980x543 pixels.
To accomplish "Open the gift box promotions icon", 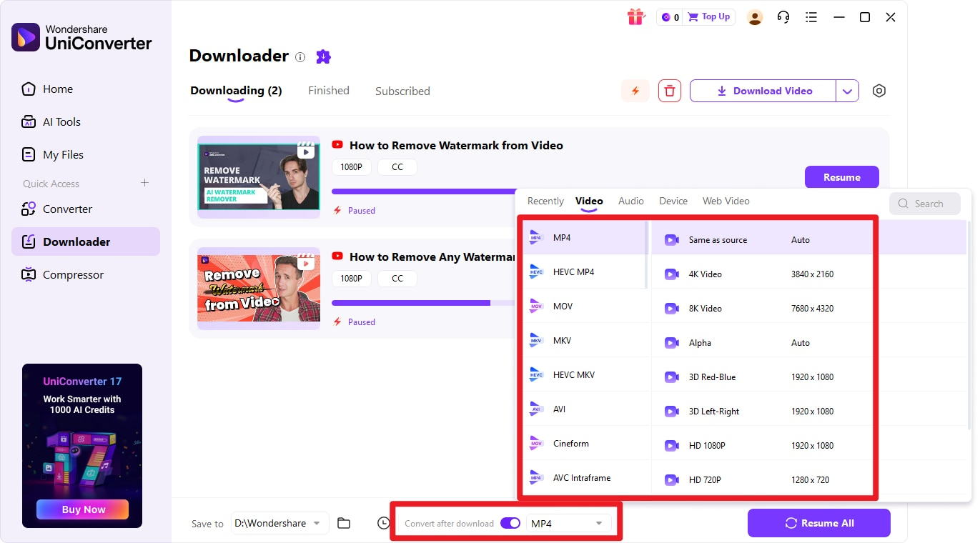I will click(635, 17).
